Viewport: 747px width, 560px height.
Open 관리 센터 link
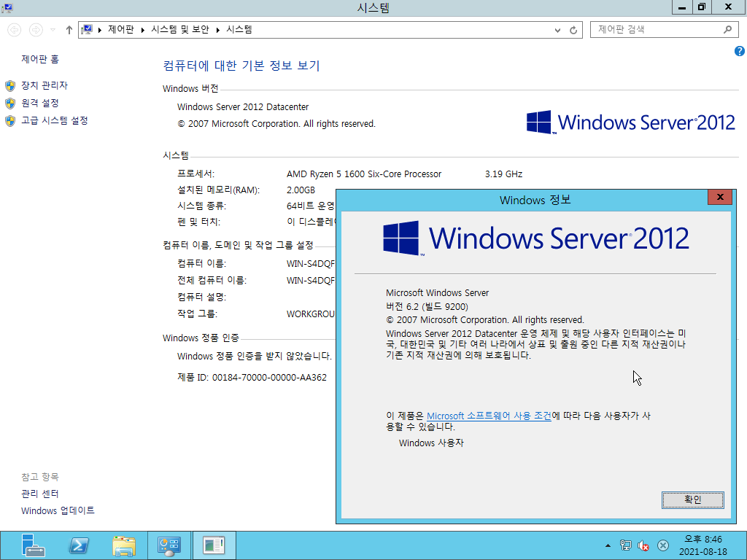point(40,494)
